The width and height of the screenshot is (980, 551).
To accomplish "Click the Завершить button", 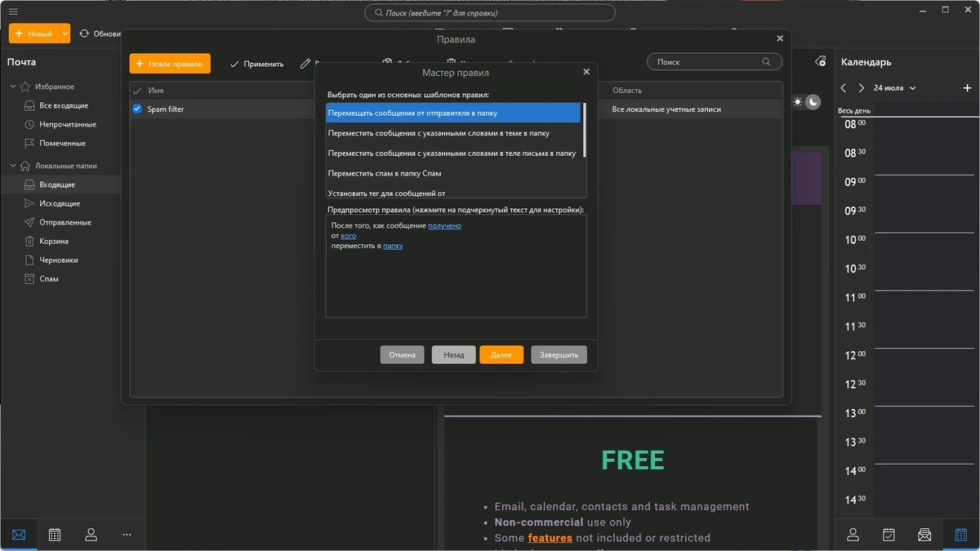I will [x=559, y=355].
